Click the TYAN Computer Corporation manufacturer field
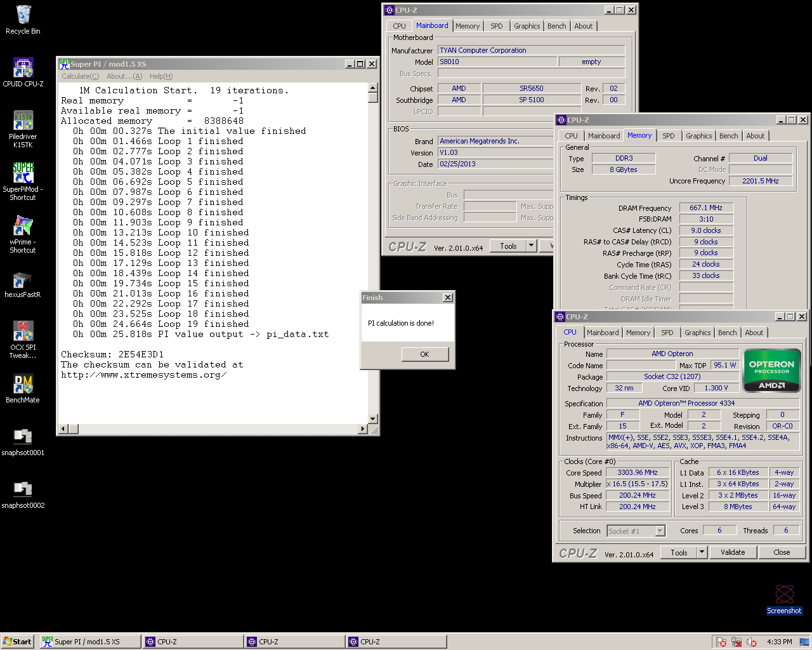Image resolution: width=812 pixels, height=650 pixels. [531, 50]
